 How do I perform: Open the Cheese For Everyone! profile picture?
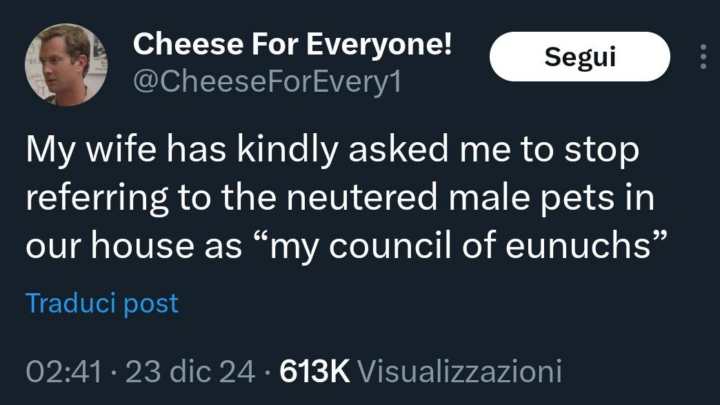click(x=66, y=61)
